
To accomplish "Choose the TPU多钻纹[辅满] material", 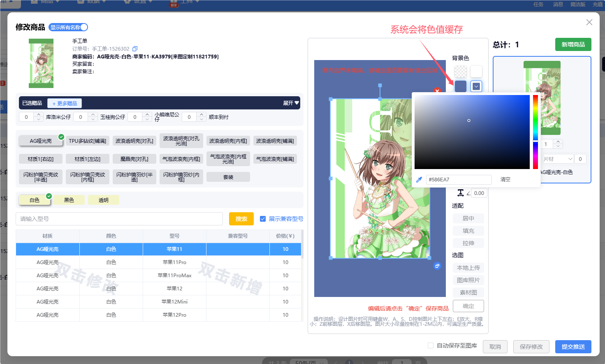I will 88,141.
